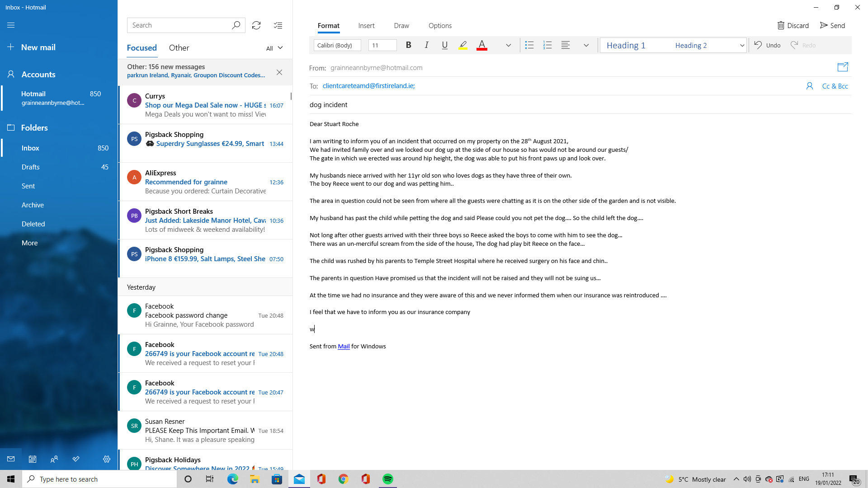Toggle italic formatting
The width and height of the screenshot is (868, 488).
click(426, 45)
